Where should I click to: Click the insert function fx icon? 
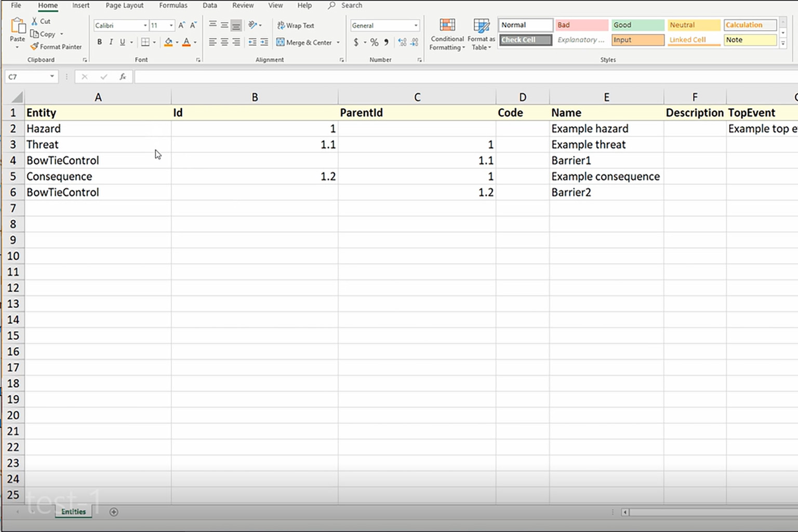[x=123, y=77]
